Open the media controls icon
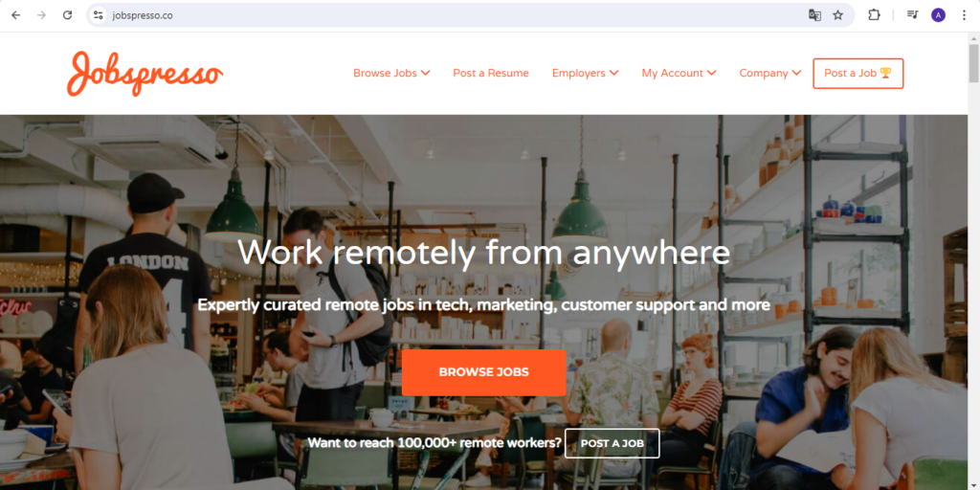This screenshot has height=490, width=980. (912, 15)
